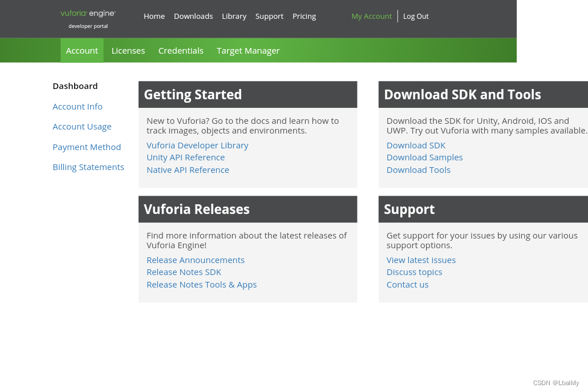Screen dimensions: 588x392
Task: Click Discuss topics link
Action: pos(415,272)
